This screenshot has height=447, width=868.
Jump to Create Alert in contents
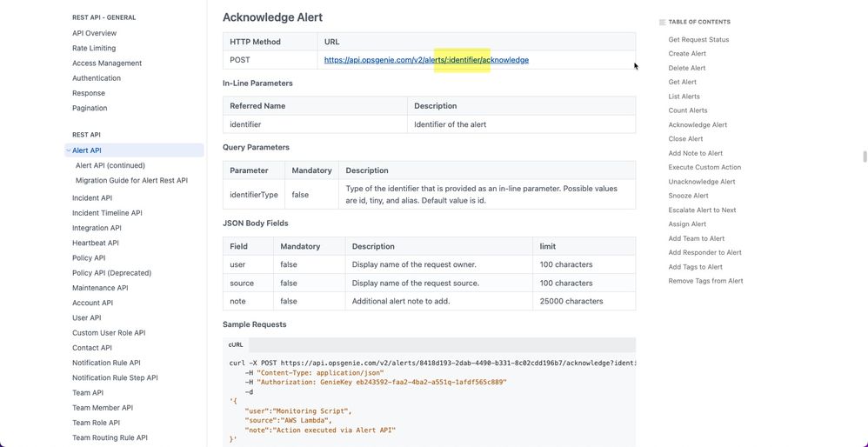[687, 54]
